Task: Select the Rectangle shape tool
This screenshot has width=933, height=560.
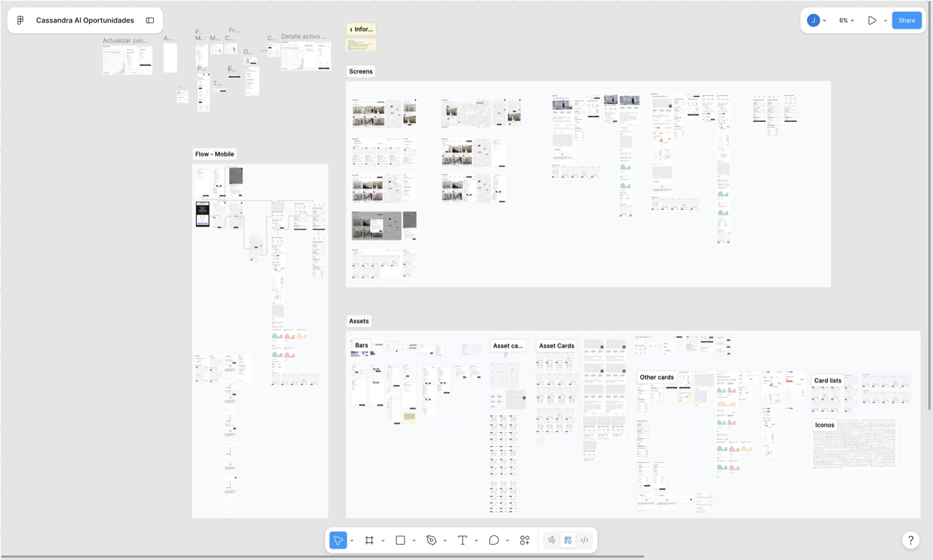Action: (x=401, y=540)
